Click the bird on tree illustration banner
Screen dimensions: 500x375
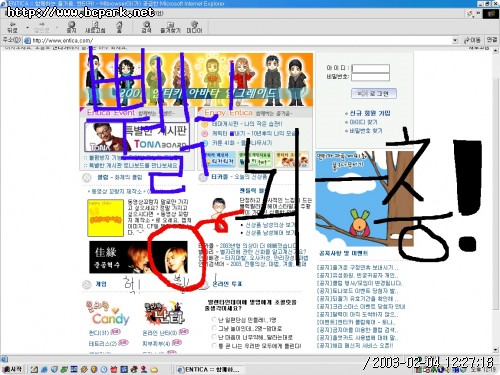coord(365,199)
